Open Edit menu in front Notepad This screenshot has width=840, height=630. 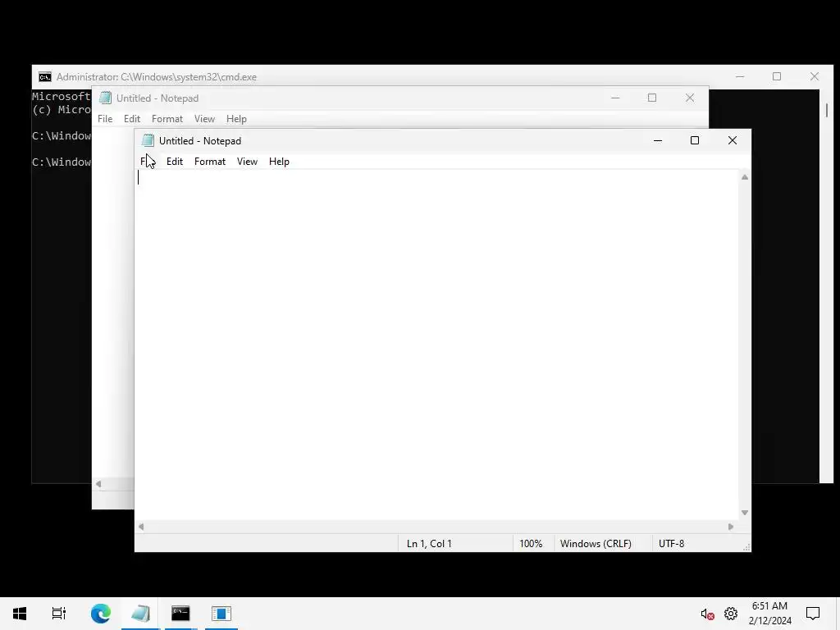point(175,162)
